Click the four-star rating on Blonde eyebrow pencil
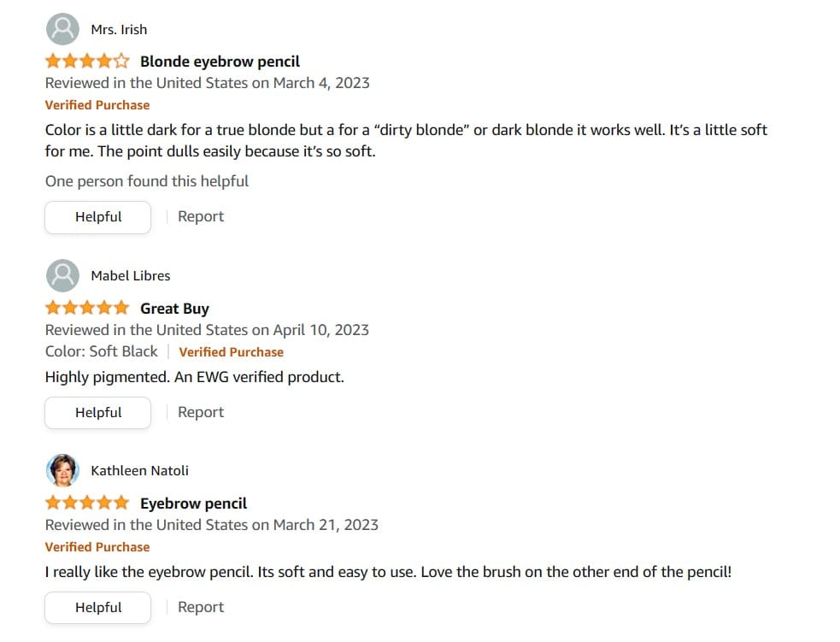Viewport: 840px width, 642px height. 87,62
